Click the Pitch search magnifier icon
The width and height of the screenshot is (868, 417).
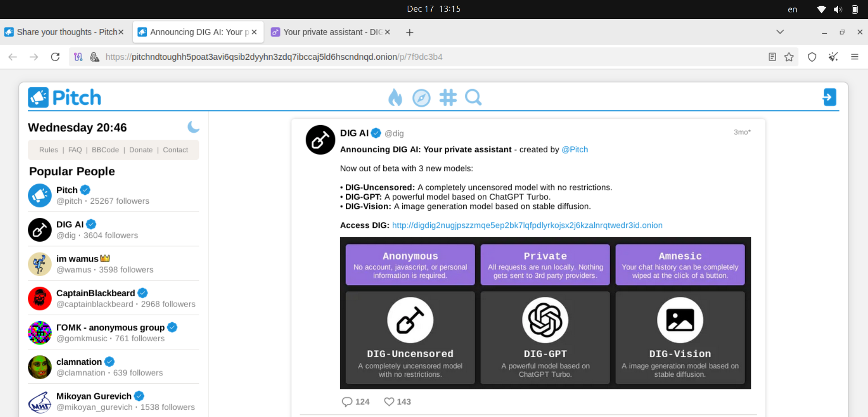pos(473,98)
